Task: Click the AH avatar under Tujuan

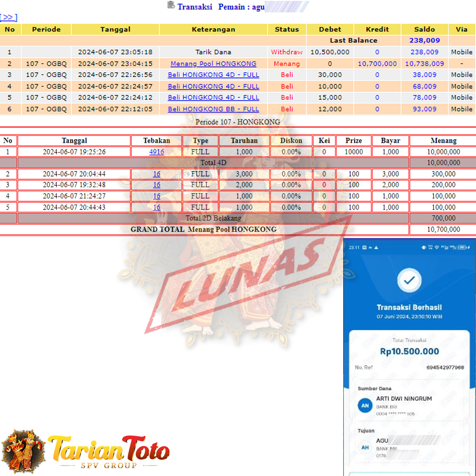Action: [x=365, y=447]
